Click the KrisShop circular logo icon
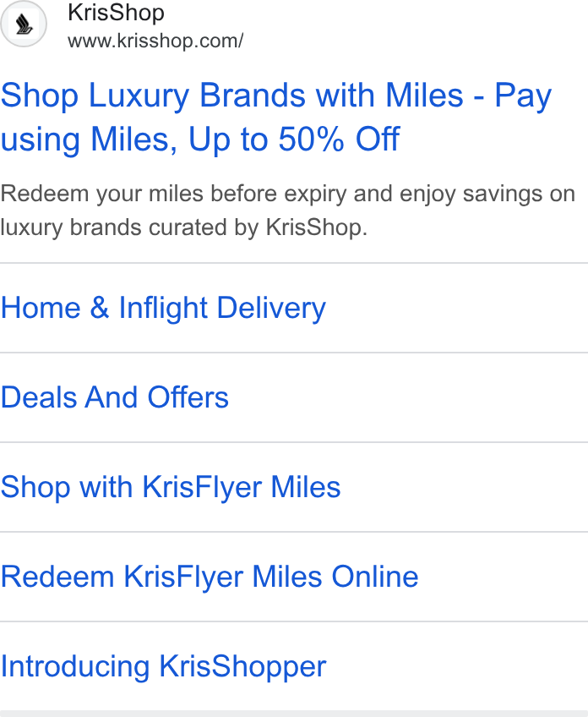This screenshot has width=588, height=717. pos(24,24)
